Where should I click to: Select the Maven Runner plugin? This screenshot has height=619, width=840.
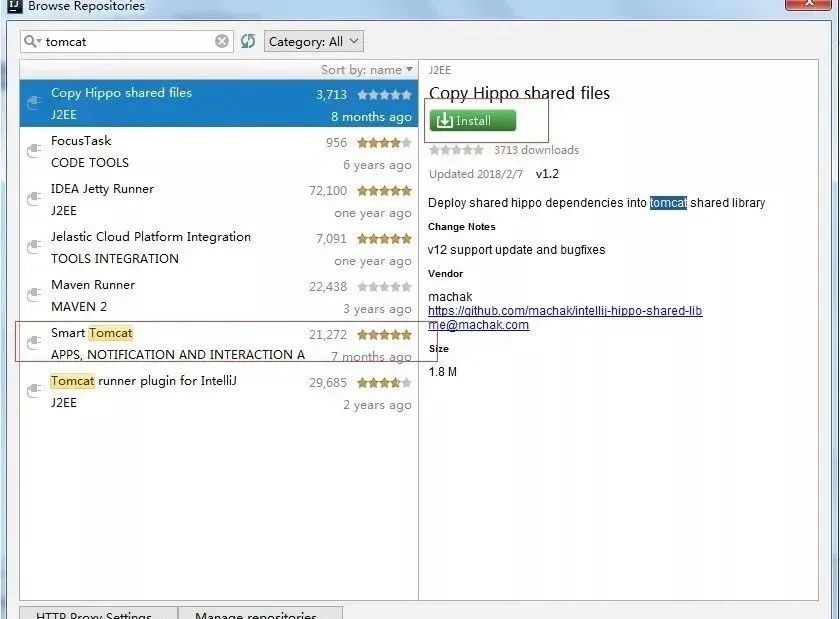tap(219, 295)
